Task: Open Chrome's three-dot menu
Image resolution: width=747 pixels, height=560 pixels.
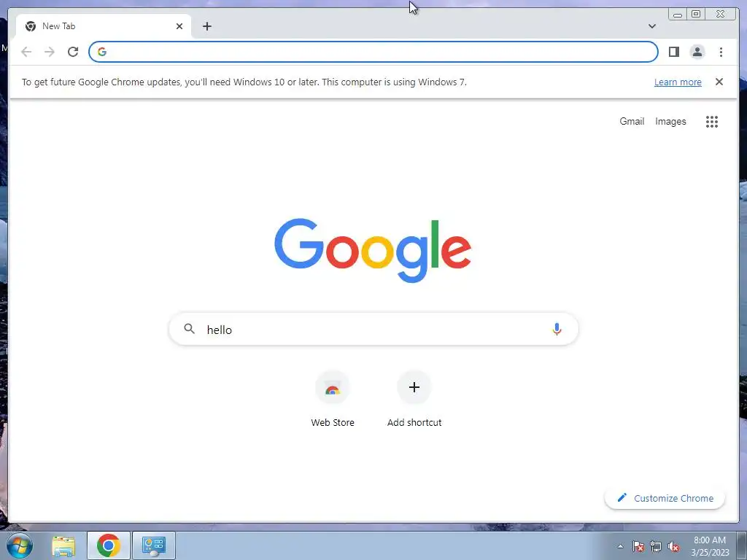Action: coord(721,52)
